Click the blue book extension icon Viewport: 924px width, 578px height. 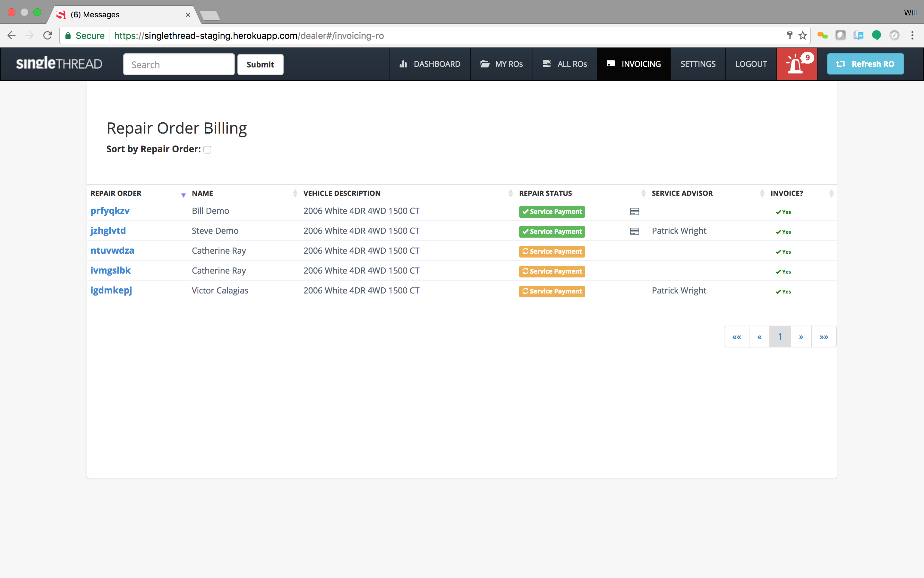pos(858,36)
